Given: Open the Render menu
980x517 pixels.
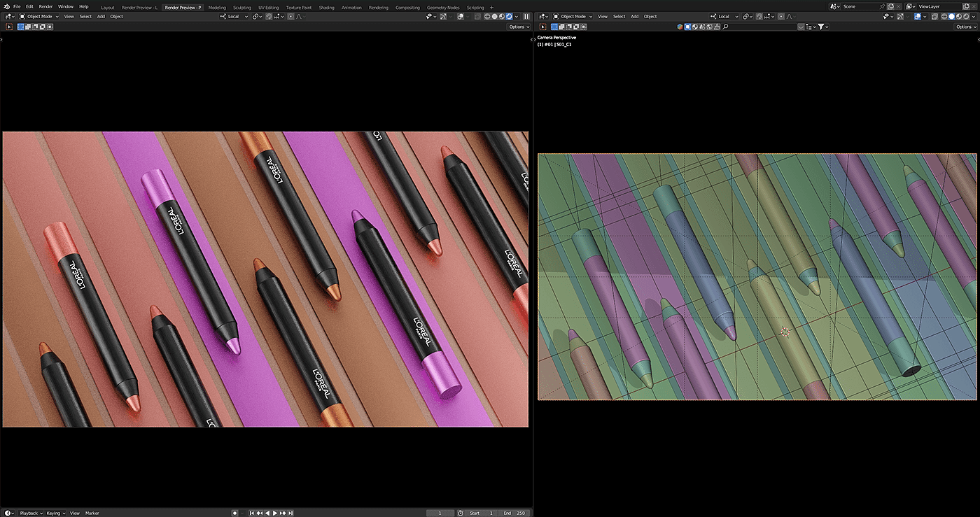Looking at the screenshot, I should [45, 6].
